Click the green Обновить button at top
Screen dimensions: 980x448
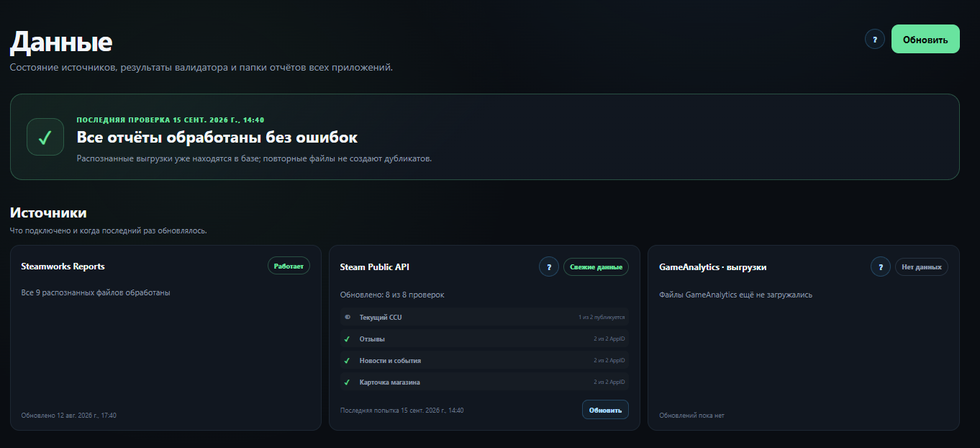(x=925, y=39)
